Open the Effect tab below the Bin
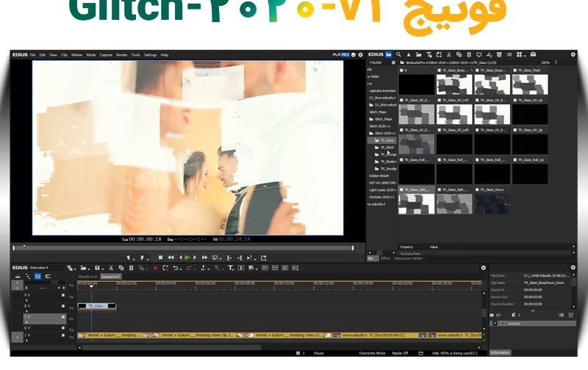This screenshot has width=588, height=370. (385, 258)
